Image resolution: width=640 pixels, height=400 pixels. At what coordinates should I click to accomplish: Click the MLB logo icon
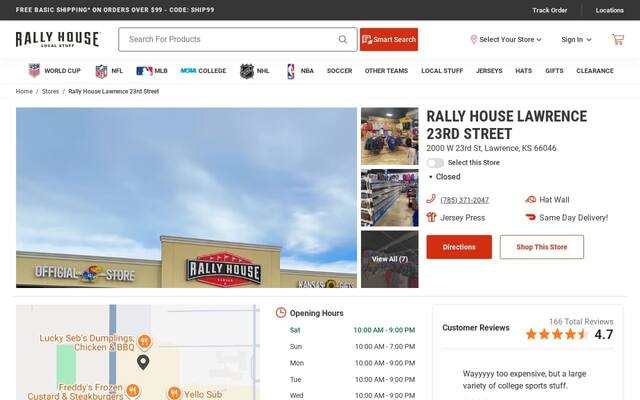[144, 71]
